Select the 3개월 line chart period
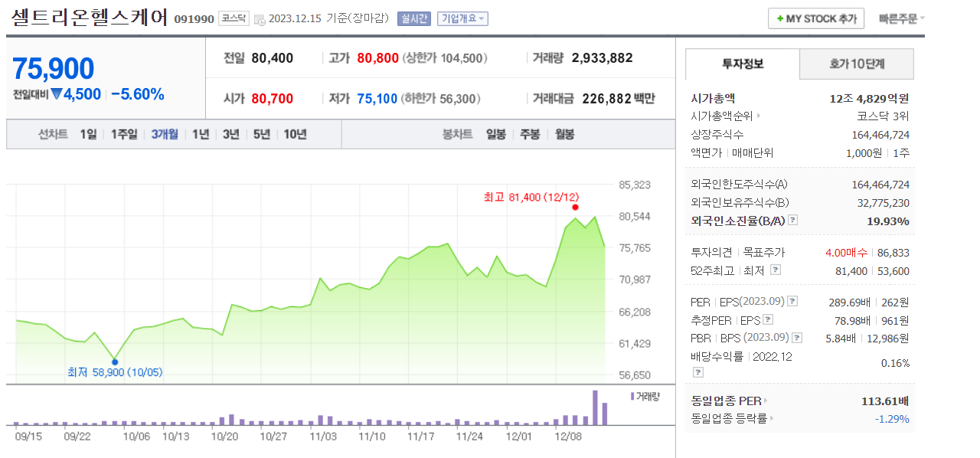 165,134
